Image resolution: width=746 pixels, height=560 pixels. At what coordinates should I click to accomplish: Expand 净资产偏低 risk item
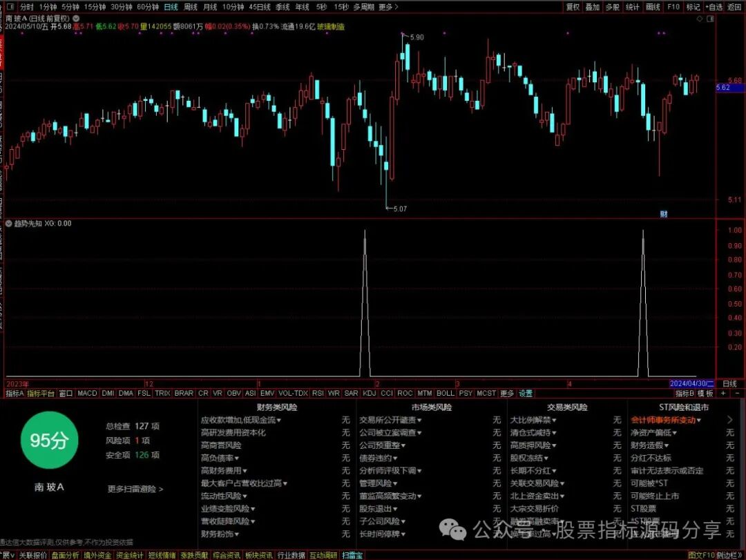pyautogui.click(x=653, y=432)
